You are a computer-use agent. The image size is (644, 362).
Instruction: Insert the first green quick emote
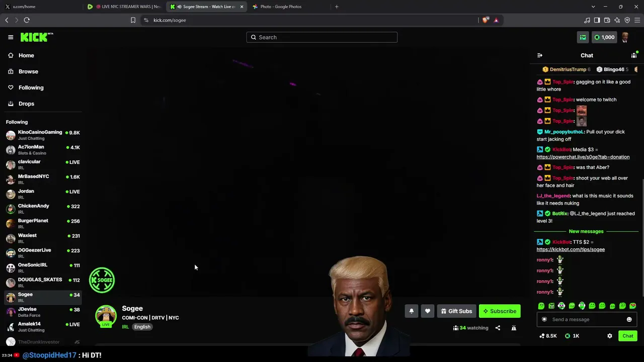click(x=541, y=306)
